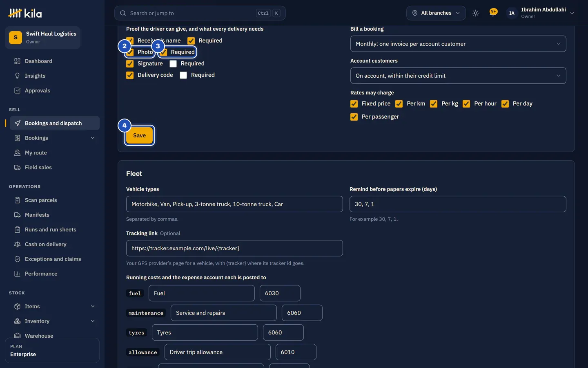Click the Performance bar chart icon

point(17,274)
